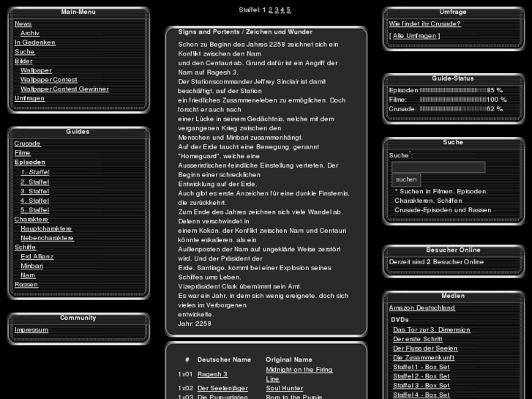Open Hauptcharaktere page
This screenshot has height=399, width=532.
pyautogui.click(x=46, y=229)
